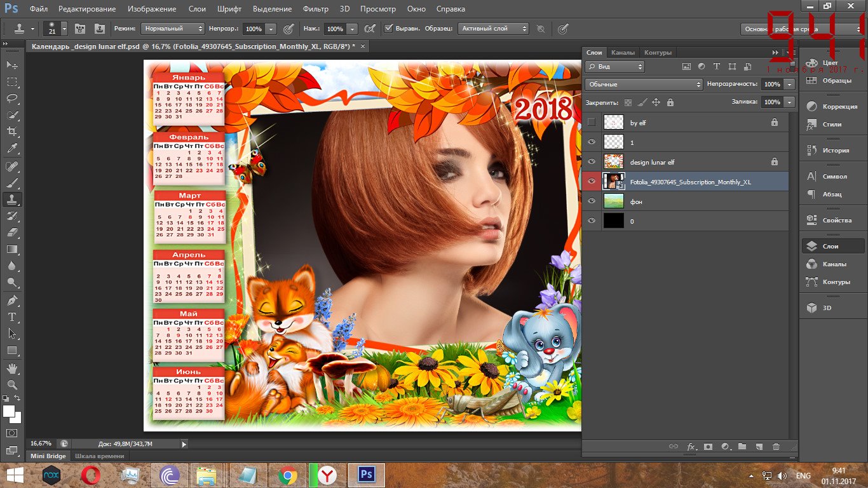Select the Move tool
868x488 pixels.
click(x=12, y=65)
